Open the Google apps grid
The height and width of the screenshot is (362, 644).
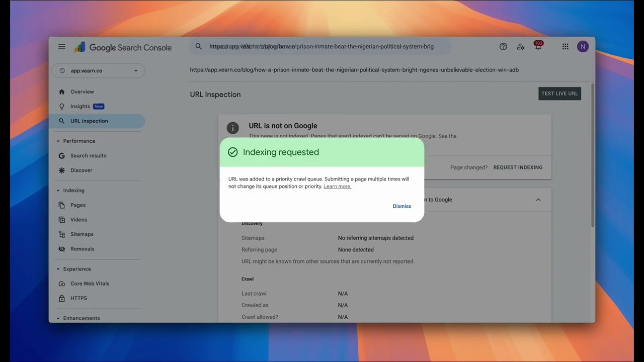point(566,46)
